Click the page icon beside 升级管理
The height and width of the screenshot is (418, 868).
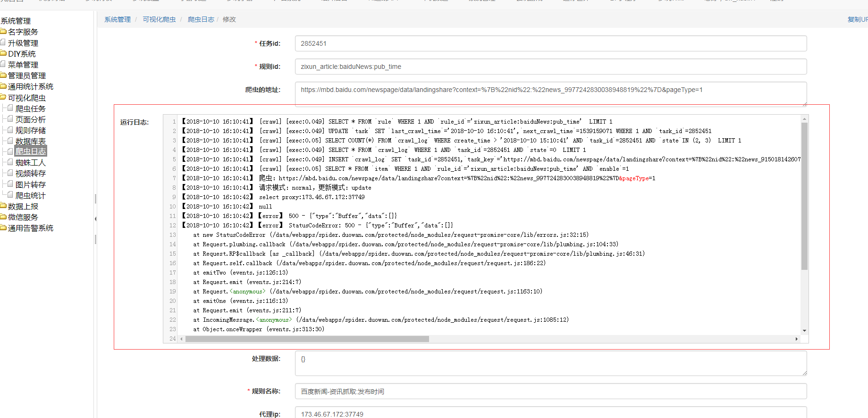pos(3,42)
